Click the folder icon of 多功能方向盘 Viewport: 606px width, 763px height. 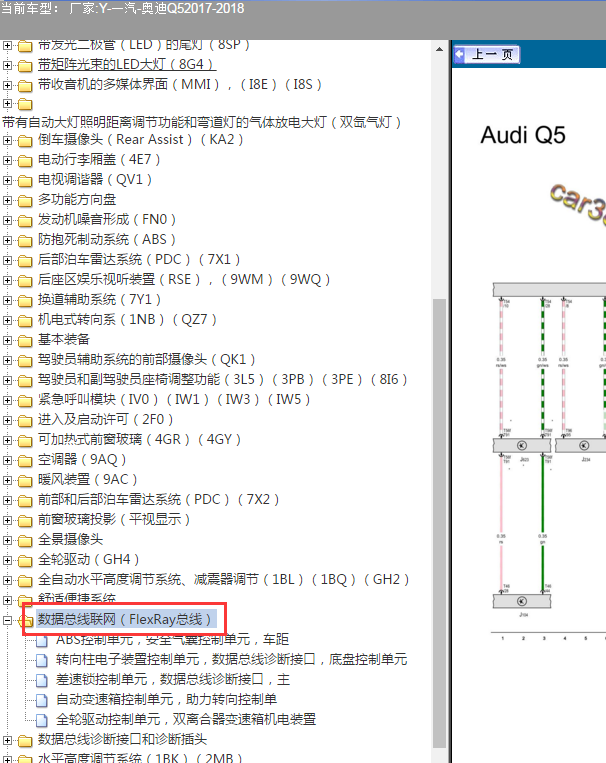(x=25, y=200)
